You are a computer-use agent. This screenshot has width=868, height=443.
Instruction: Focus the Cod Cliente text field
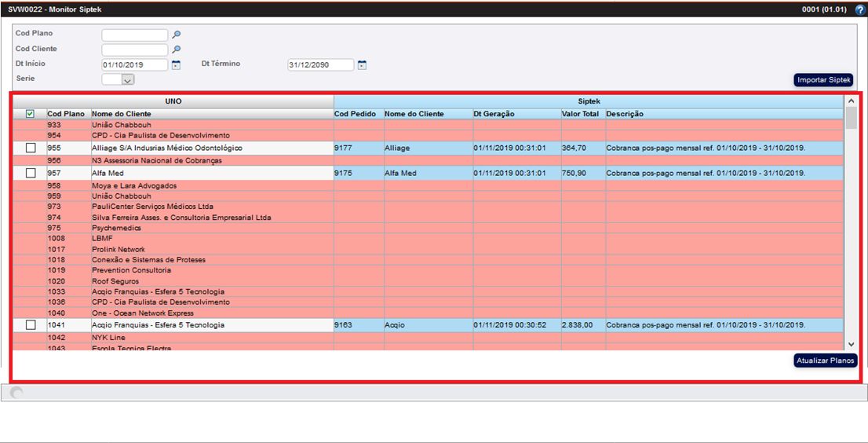[x=134, y=49]
